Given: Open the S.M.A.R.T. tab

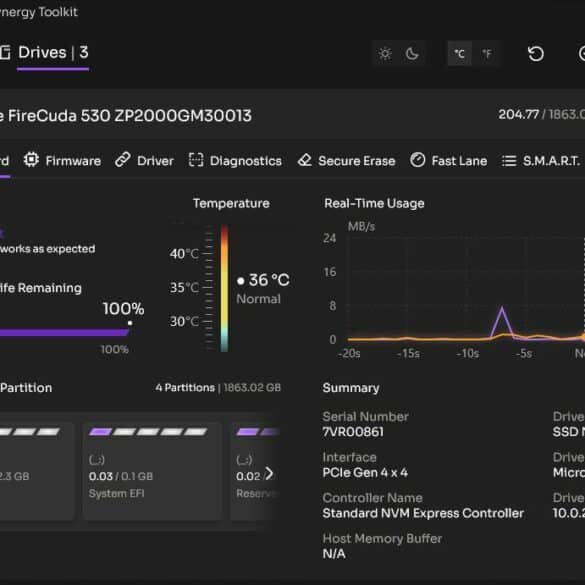Looking at the screenshot, I should click(x=541, y=160).
